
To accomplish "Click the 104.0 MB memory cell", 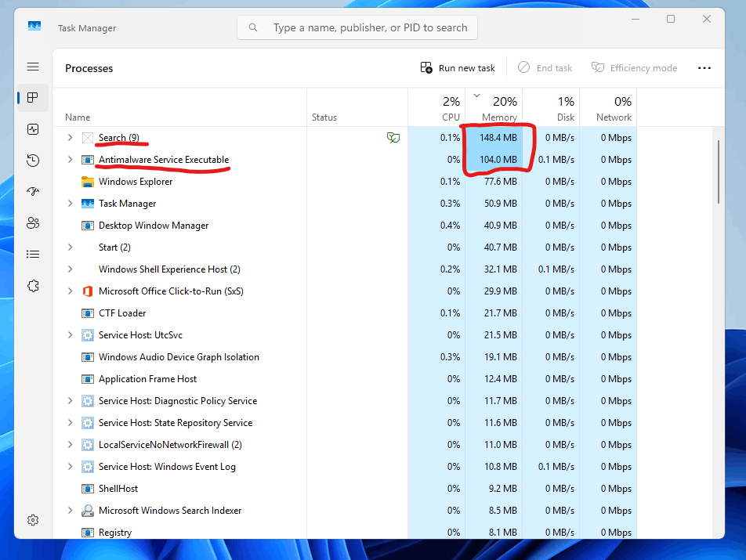I will tap(494, 160).
